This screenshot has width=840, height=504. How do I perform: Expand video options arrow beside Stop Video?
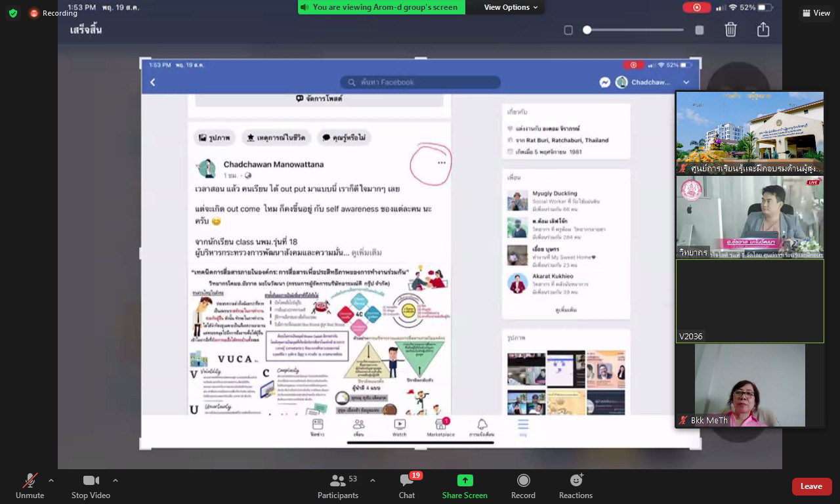click(115, 480)
